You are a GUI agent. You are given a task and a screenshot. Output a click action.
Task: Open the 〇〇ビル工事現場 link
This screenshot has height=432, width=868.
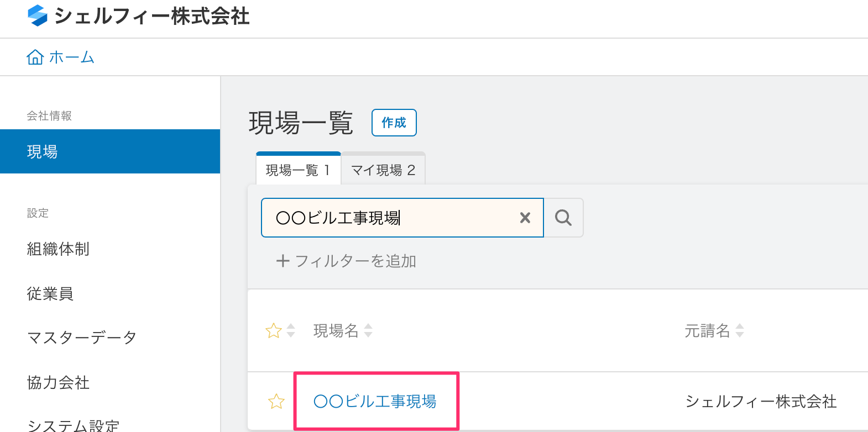375,402
